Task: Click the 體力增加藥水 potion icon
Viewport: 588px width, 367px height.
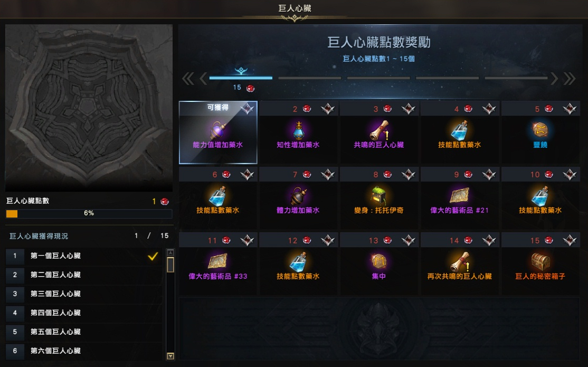Action: coord(299,196)
